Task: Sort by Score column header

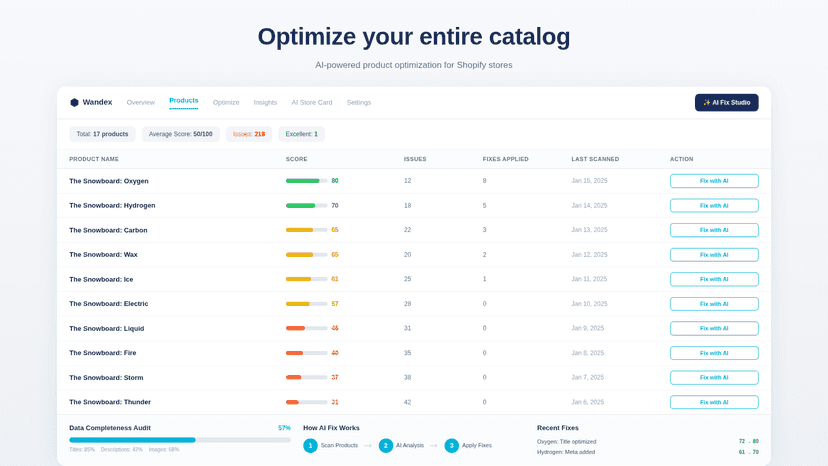Action: 297,159
